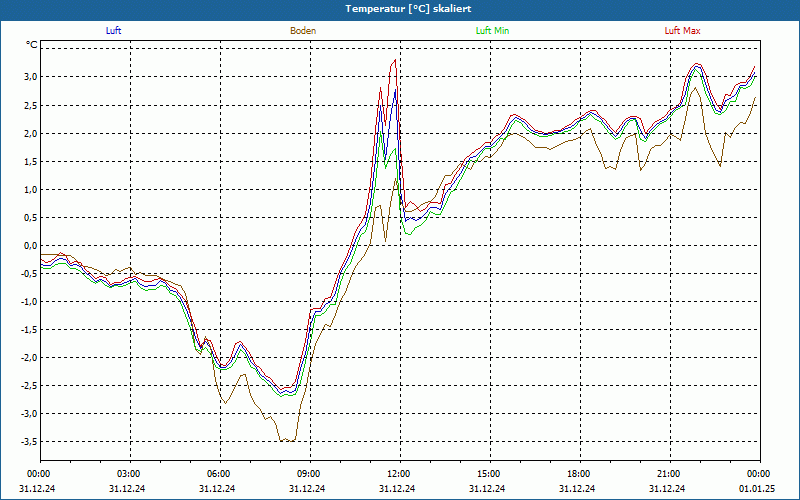This screenshot has height=500, width=800.
Task: Click the '2,5' y-axis value
Action: point(32,105)
